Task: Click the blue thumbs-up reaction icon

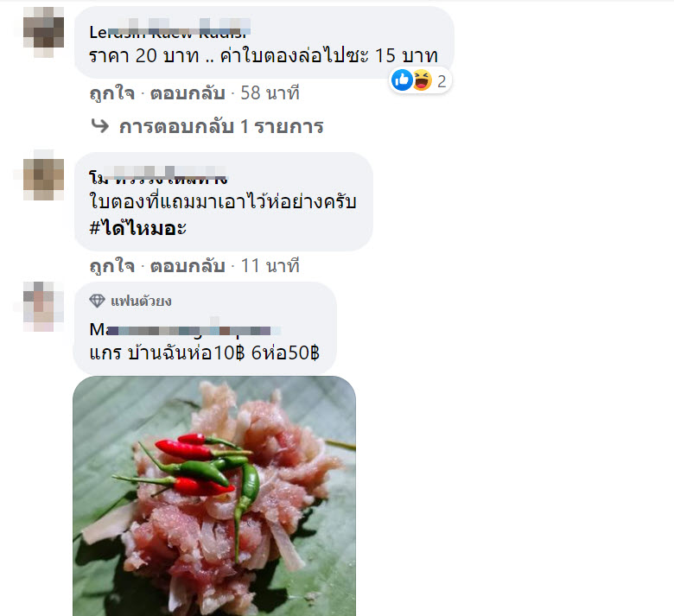Action: [x=403, y=80]
